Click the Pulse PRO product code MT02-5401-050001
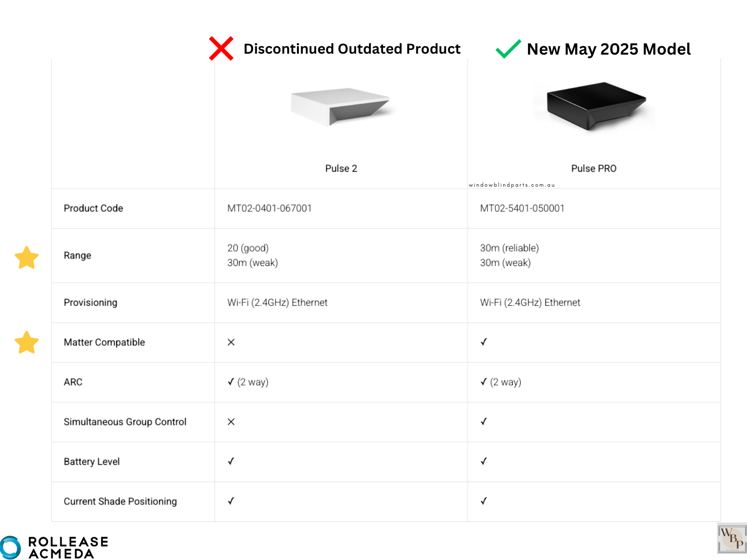Screen dimensions: 747x560 coord(522,208)
